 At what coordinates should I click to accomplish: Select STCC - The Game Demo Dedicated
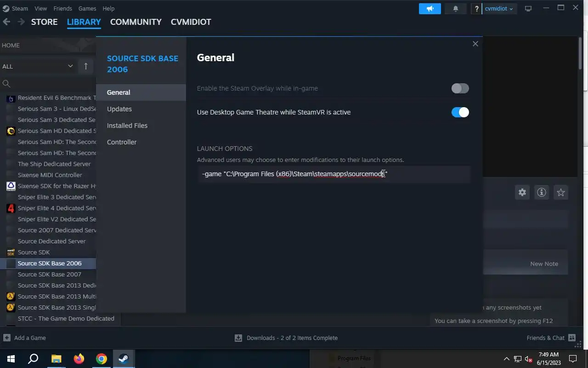[x=66, y=318]
